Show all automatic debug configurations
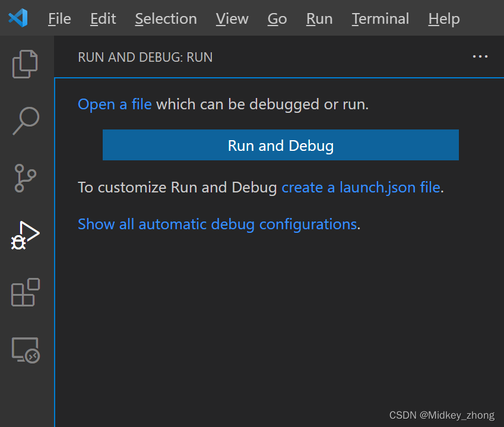Image resolution: width=504 pixels, height=427 pixels. [217, 224]
